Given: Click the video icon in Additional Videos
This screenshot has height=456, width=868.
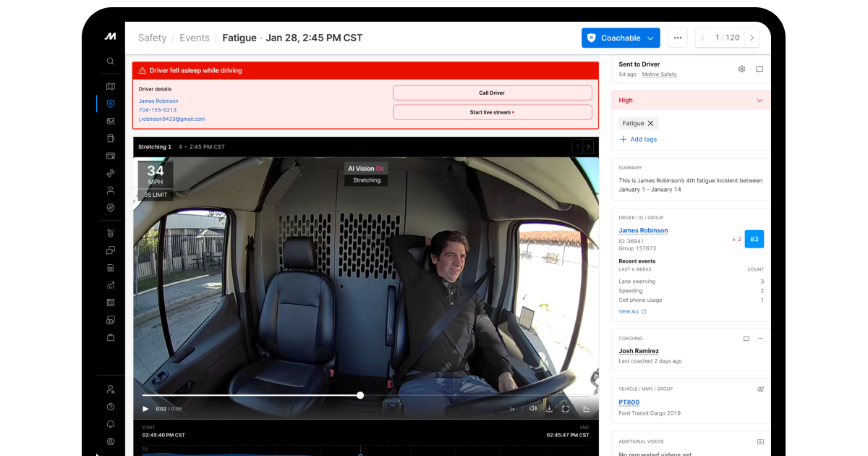Looking at the screenshot, I should coord(760,442).
